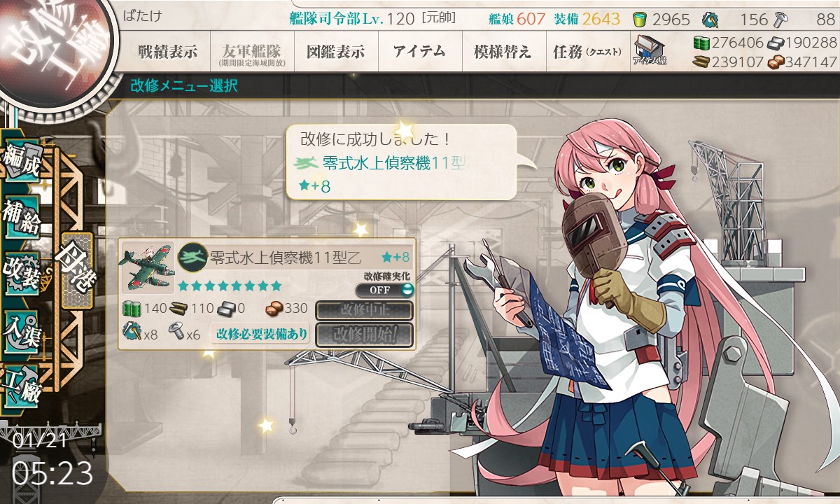Open the 模様替え furniture menu
This screenshot has height=504, width=840.
503,51
